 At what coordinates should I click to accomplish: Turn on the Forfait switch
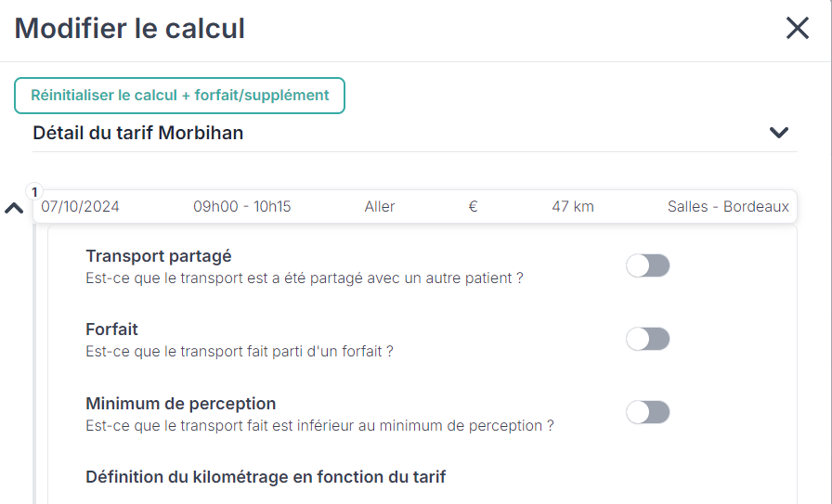click(647, 339)
